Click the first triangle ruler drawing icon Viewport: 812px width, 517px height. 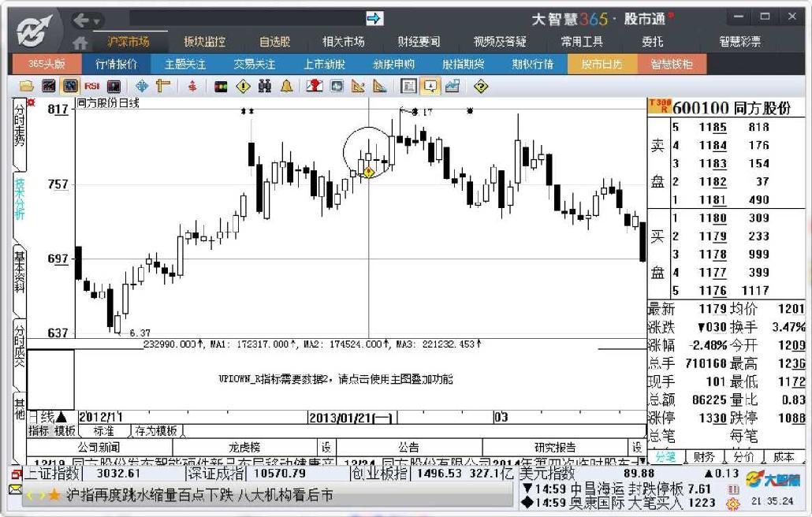358,86
